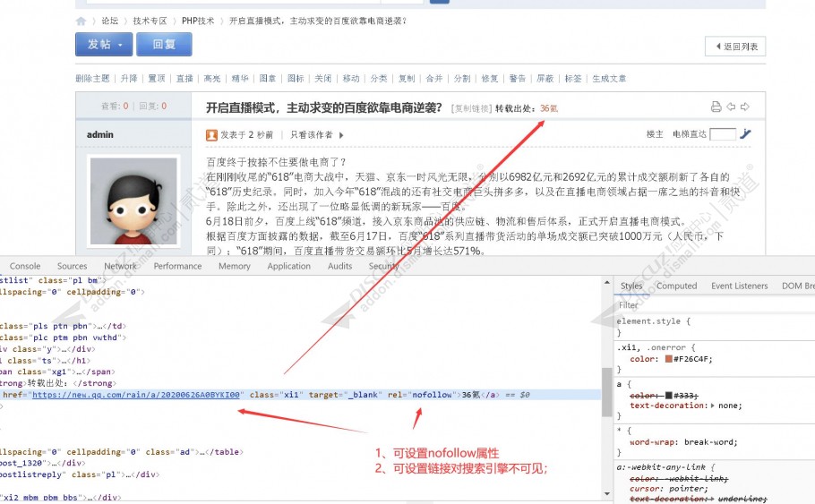Viewport: 815px width, 504px height.
Task: Click 屏蔽 moderation link
Action: 545,79
